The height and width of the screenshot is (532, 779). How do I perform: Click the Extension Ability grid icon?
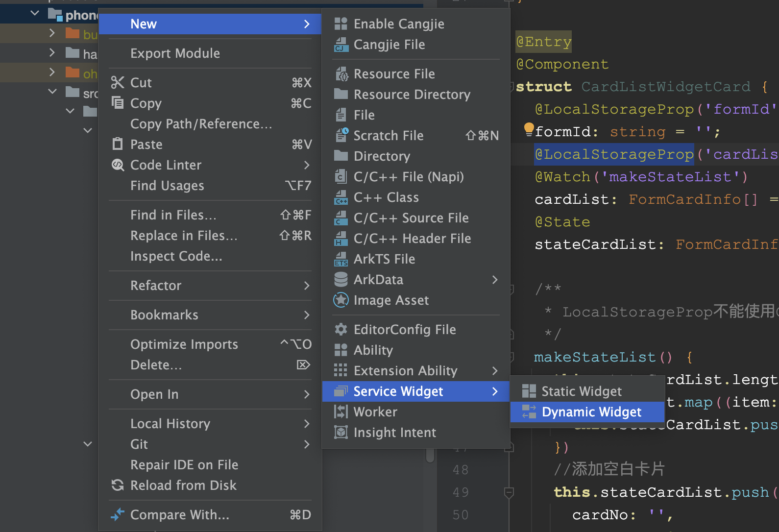(x=341, y=370)
